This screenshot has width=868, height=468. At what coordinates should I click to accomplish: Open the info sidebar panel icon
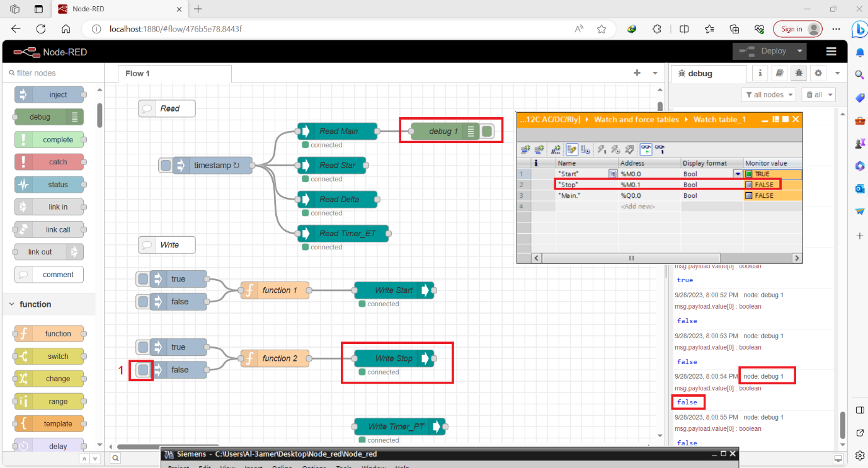click(x=760, y=73)
